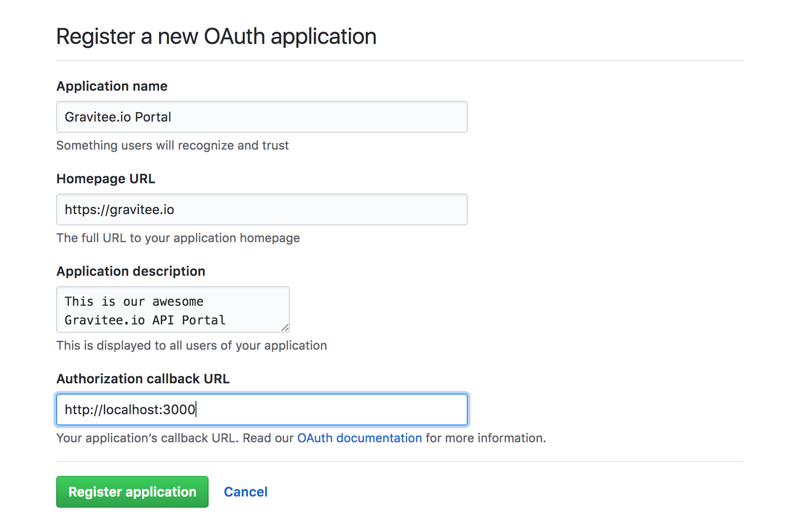Focus the Homepage URL text field
The height and width of the screenshot is (532, 812).
[x=261, y=209]
